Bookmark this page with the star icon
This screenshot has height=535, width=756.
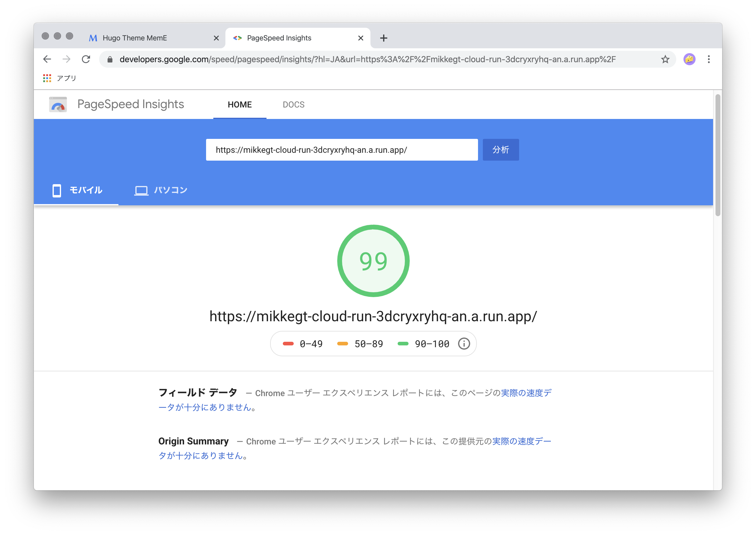(665, 59)
